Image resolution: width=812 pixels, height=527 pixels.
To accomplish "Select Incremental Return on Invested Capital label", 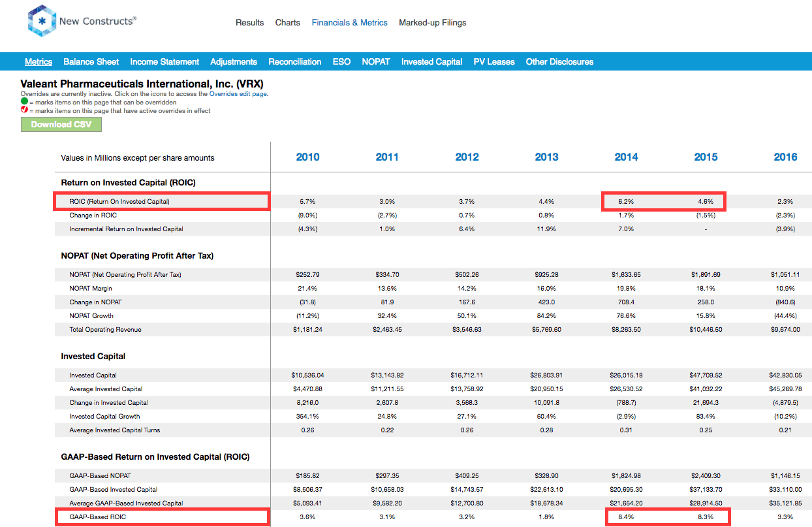I will coord(127,229).
